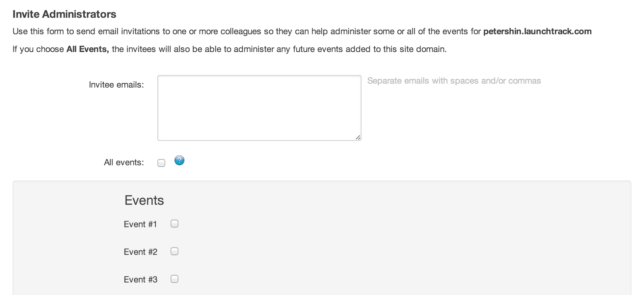This screenshot has height=295, width=644.
Task: Tick the All events checkbox
Action: pos(161,163)
